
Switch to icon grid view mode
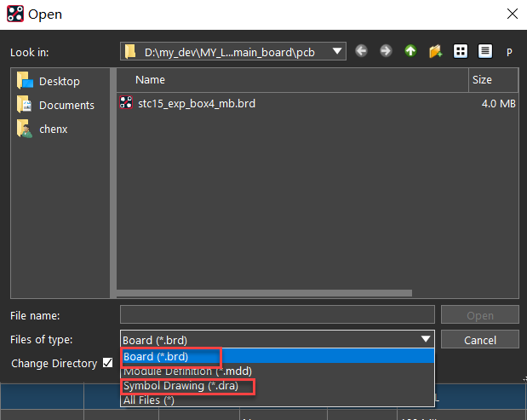tap(460, 51)
